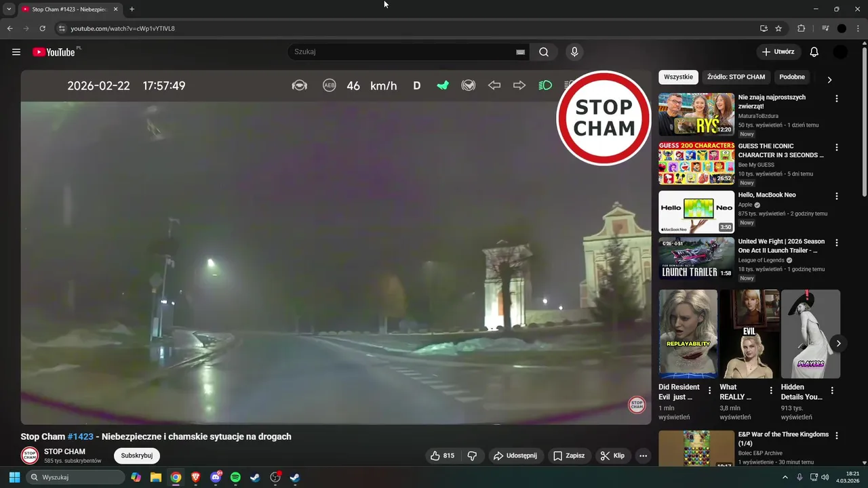The width and height of the screenshot is (868, 488).
Task: Open Chrome extensions puzzle icon
Action: 801,28
